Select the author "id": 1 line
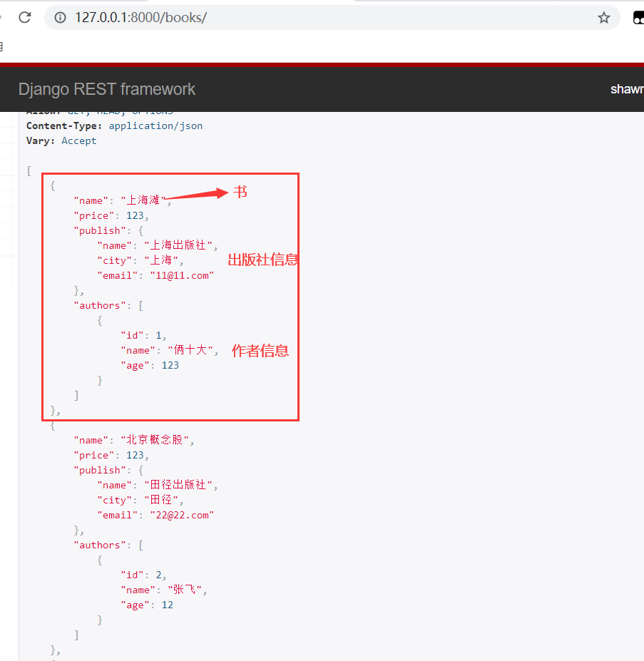Viewport: 644px width, 661px height. (x=143, y=336)
